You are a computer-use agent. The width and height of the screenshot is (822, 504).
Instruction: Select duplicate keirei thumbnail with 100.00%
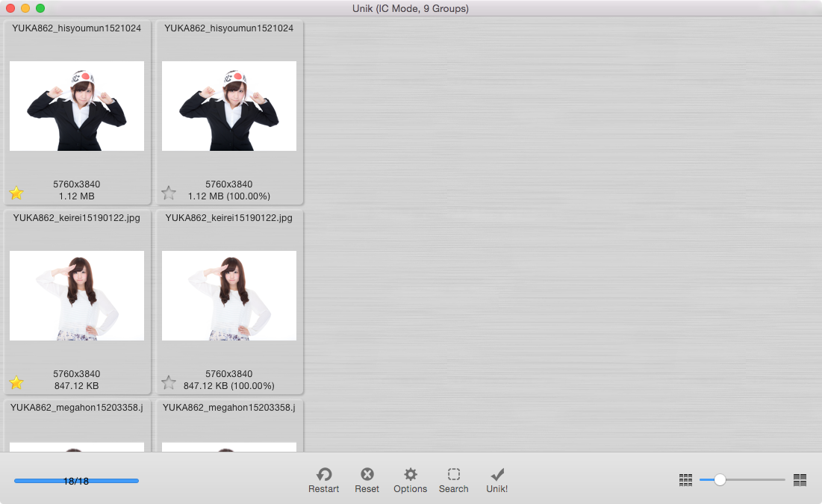(x=229, y=296)
